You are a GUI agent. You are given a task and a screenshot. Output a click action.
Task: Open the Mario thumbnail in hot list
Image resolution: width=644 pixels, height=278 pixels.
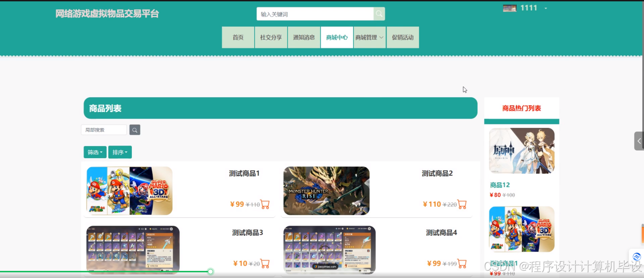pyautogui.click(x=522, y=229)
